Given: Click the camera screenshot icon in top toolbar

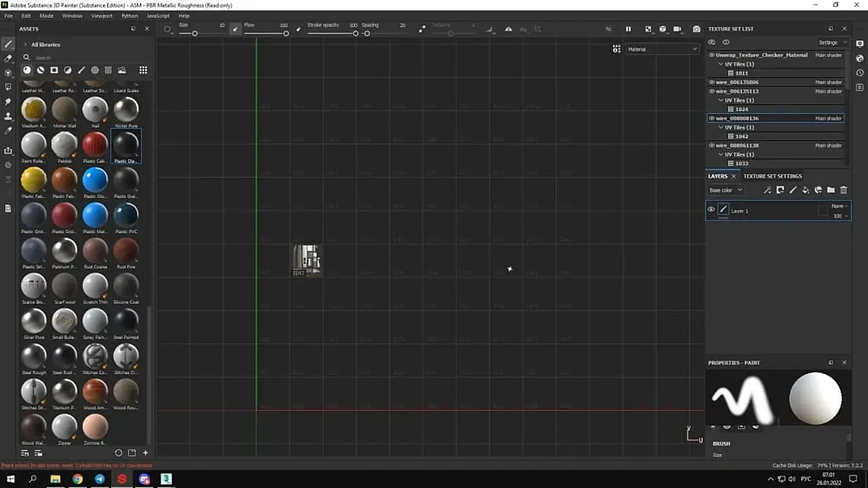Looking at the screenshot, I should click(x=697, y=29).
